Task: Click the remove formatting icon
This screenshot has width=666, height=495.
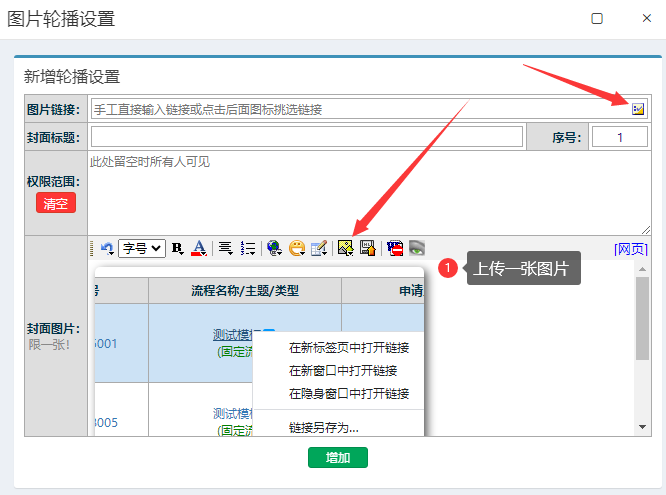Action: 395,248
